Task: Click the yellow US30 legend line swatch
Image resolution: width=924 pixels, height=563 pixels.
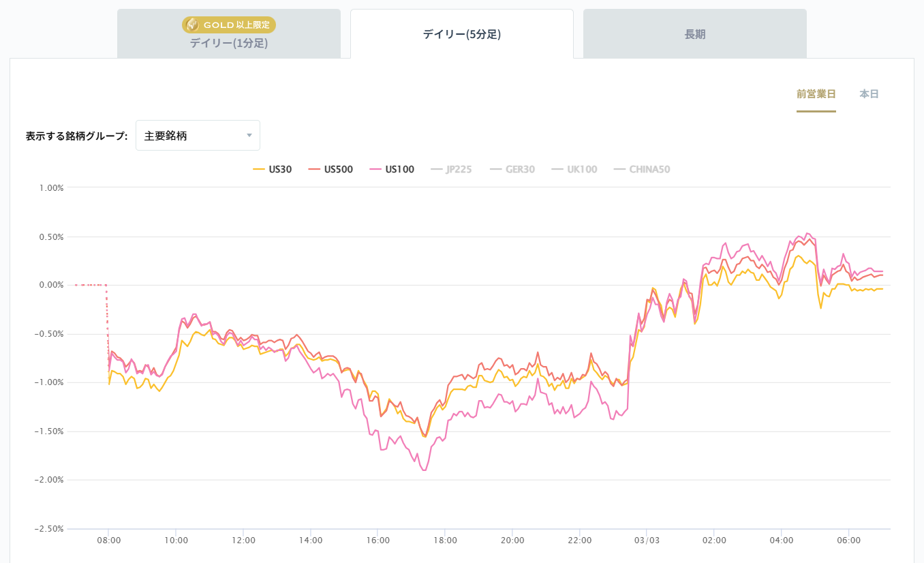Action: (258, 170)
